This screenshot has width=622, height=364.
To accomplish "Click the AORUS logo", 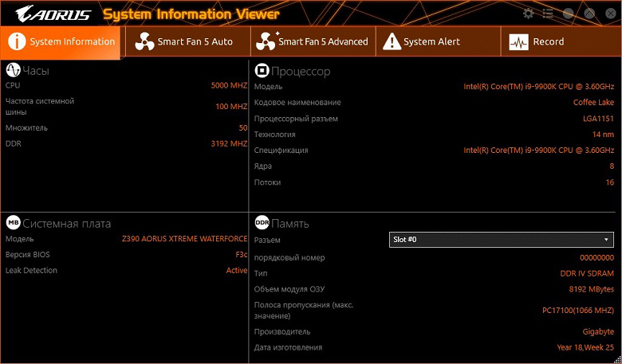I will tap(53, 14).
